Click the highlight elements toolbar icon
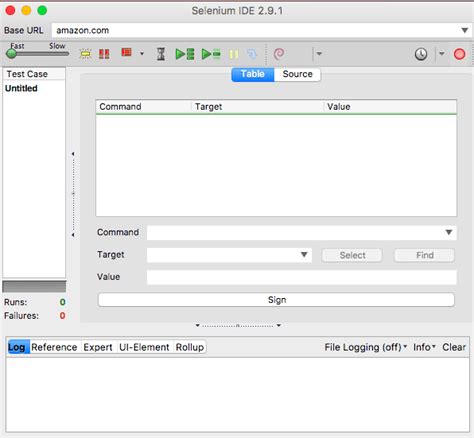 [x=85, y=54]
